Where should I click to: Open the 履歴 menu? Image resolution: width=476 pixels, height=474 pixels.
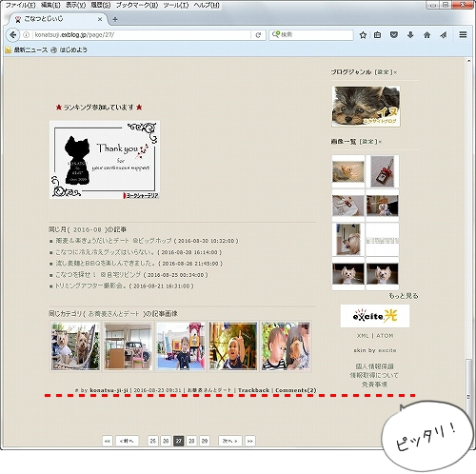click(x=101, y=5)
